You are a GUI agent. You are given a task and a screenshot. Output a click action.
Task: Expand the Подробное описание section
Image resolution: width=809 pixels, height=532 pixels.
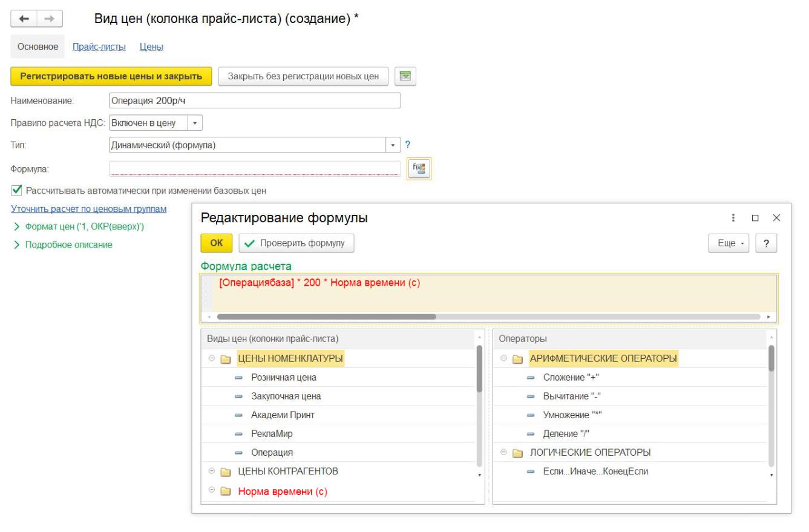tap(68, 245)
